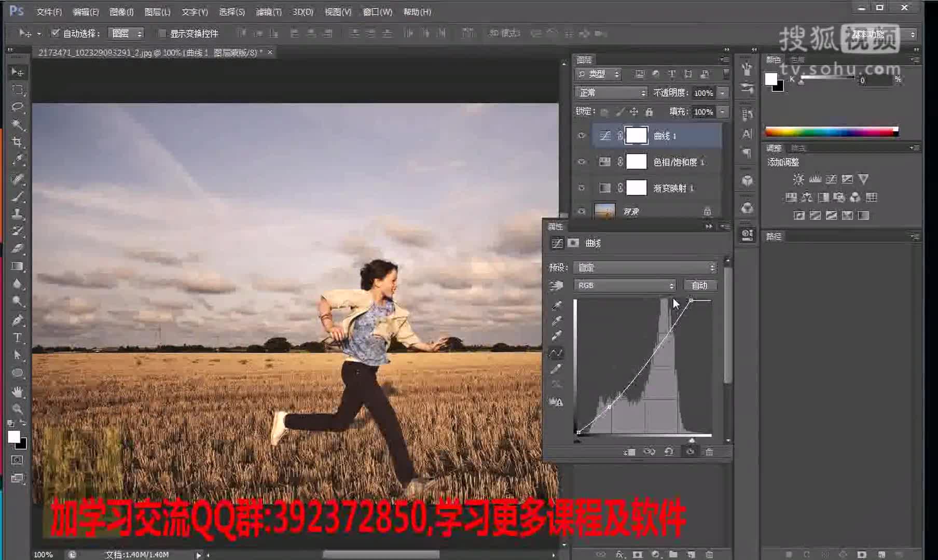Delete the curves adjustment via trash icon
Image resolution: width=938 pixels, height=560 pixels.
click(709, 452)
